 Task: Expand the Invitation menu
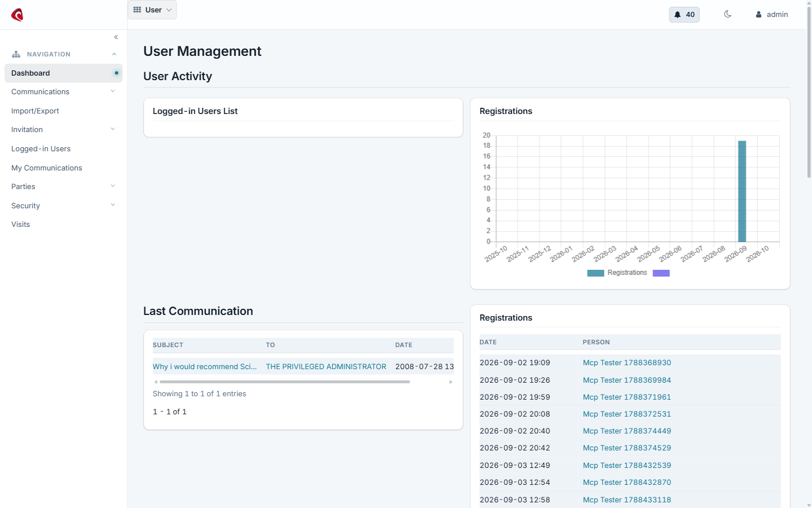point(64,129)
